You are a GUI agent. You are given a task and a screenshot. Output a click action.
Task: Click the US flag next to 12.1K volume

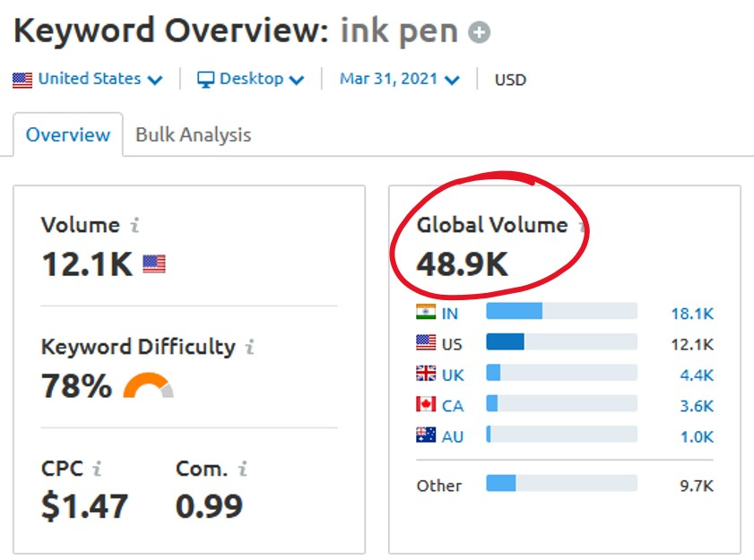click(x=154, y=264)
